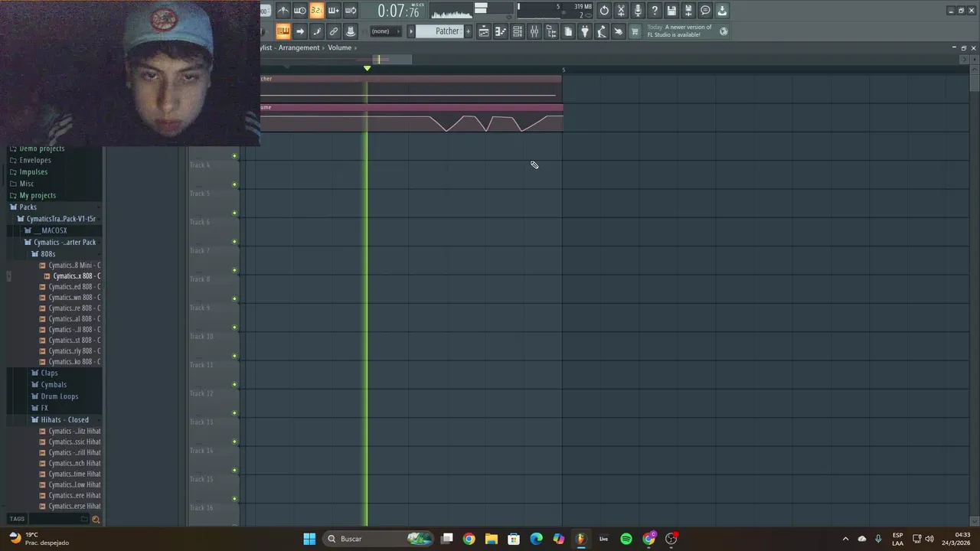Click the microphone one-click recording icon
The image size is (980, 551).
(638, 11)
